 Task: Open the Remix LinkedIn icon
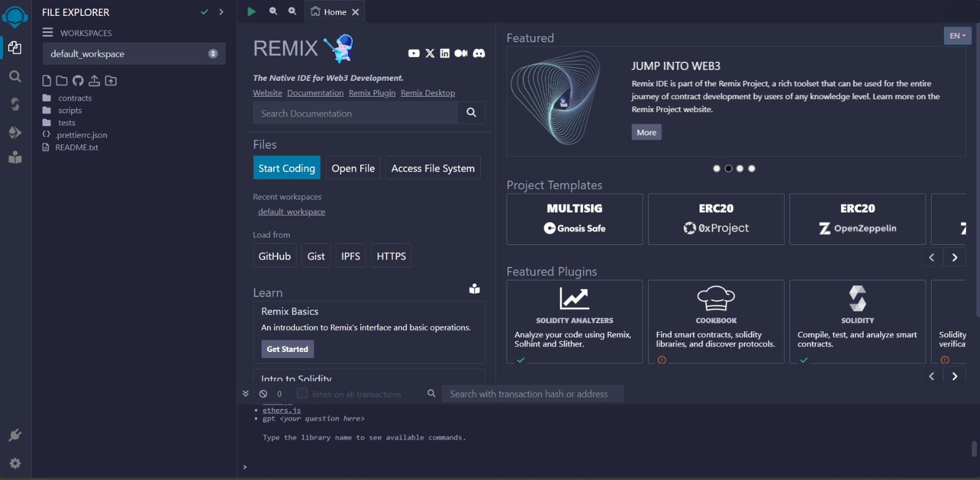(445, 53)
